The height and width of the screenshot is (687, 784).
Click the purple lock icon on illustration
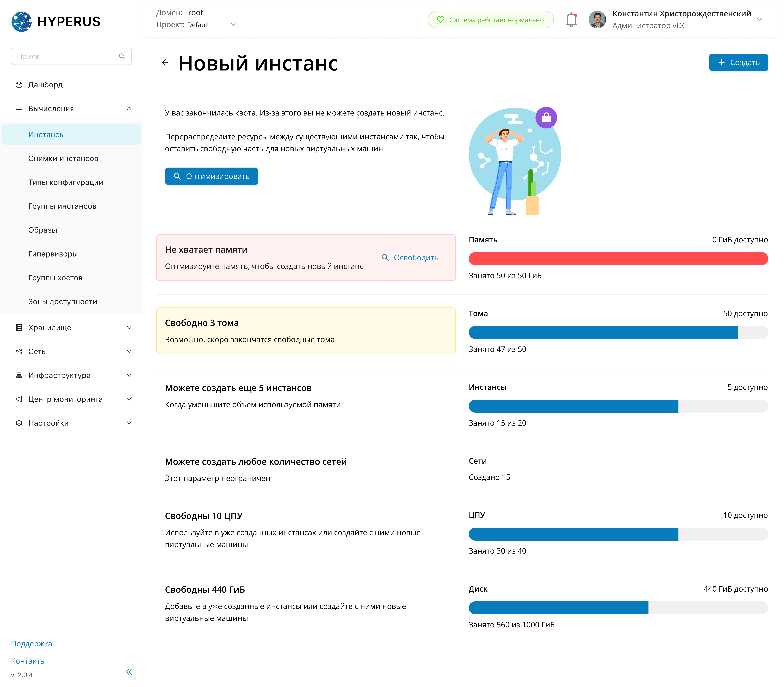pyautogui.click(x=546, y=118)
